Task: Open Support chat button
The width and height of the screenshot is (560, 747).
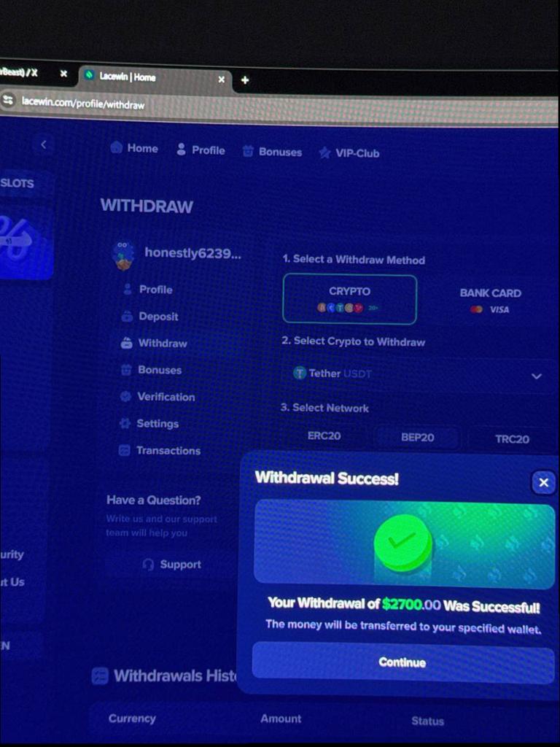Action: pyautogui.click(x=172, y=565)
